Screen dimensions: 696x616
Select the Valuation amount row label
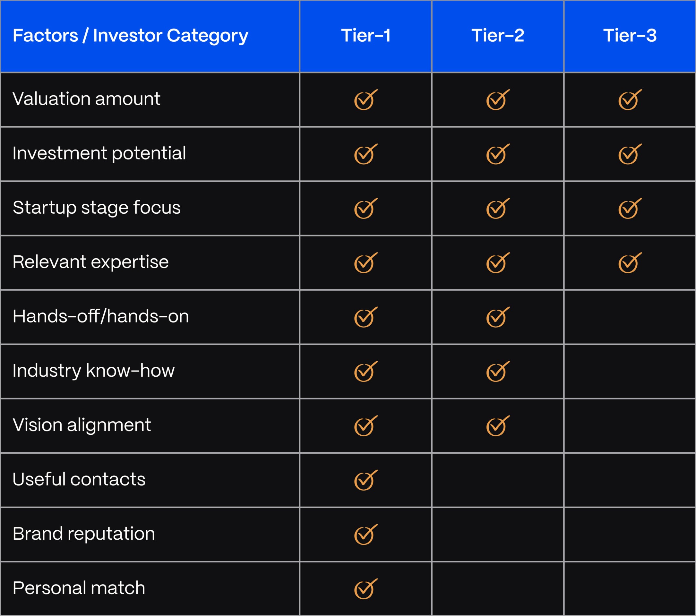coord(86,99)
